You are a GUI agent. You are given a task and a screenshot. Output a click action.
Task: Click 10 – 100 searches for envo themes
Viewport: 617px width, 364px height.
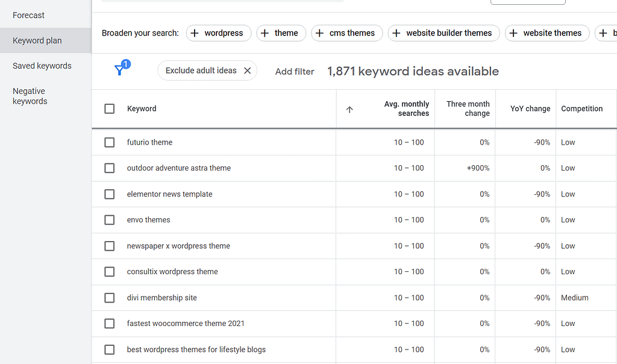[409, 220]
